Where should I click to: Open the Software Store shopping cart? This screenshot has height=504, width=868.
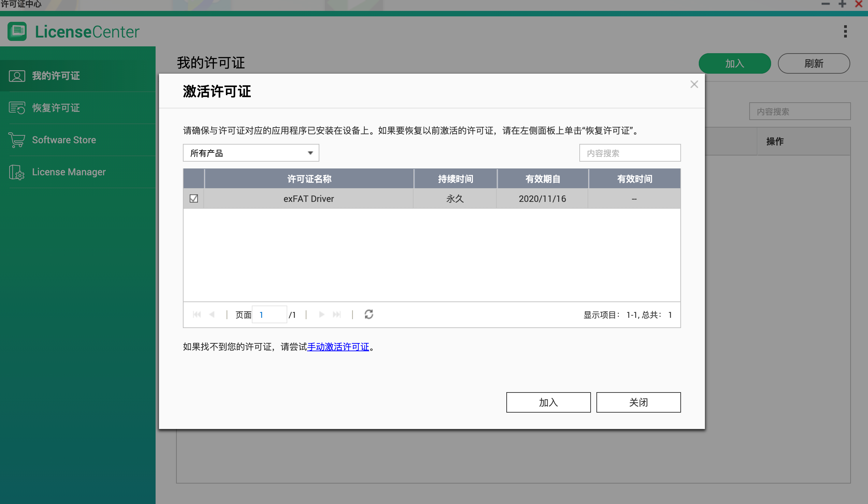click(x=64, y=140)
